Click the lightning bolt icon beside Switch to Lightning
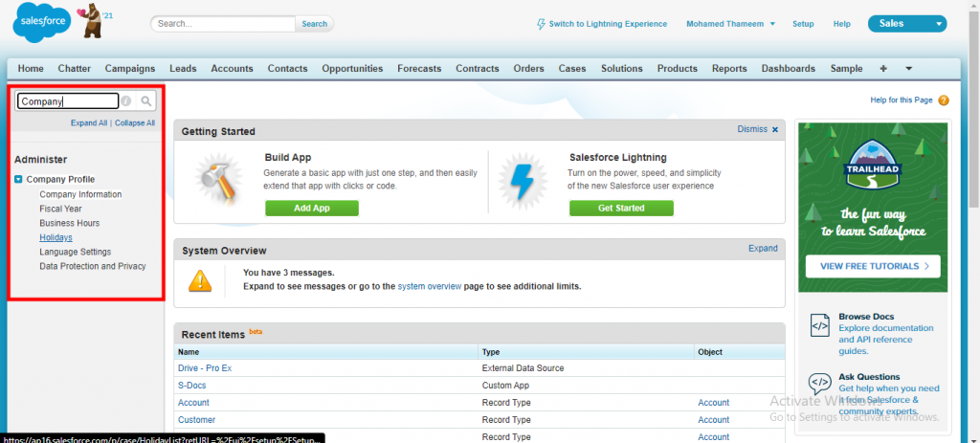Viewport: 980px width, 443px height. click(x=542, y=24)
